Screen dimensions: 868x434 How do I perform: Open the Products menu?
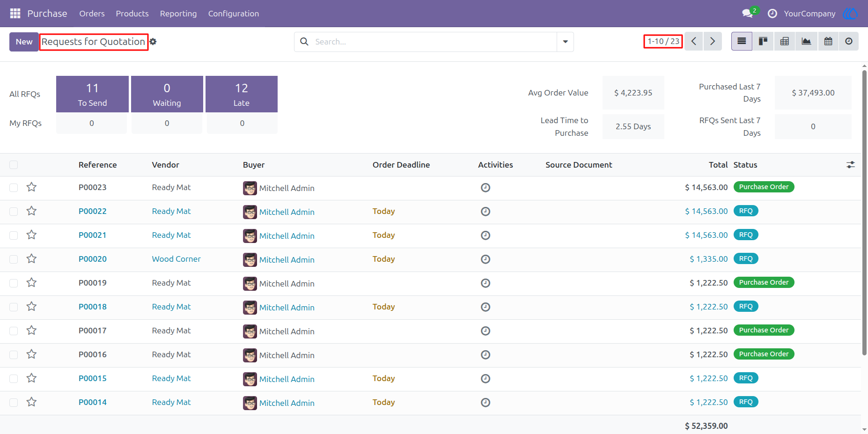[132, 14]
